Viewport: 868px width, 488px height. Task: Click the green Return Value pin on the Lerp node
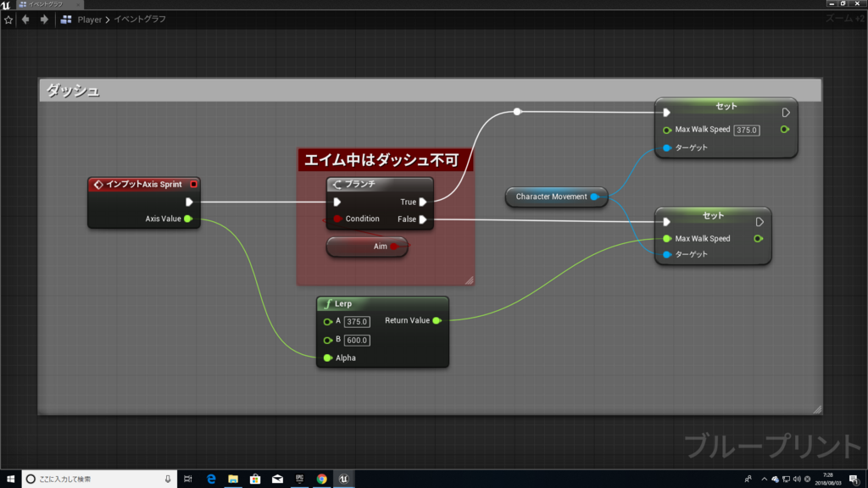click(436, 321)
